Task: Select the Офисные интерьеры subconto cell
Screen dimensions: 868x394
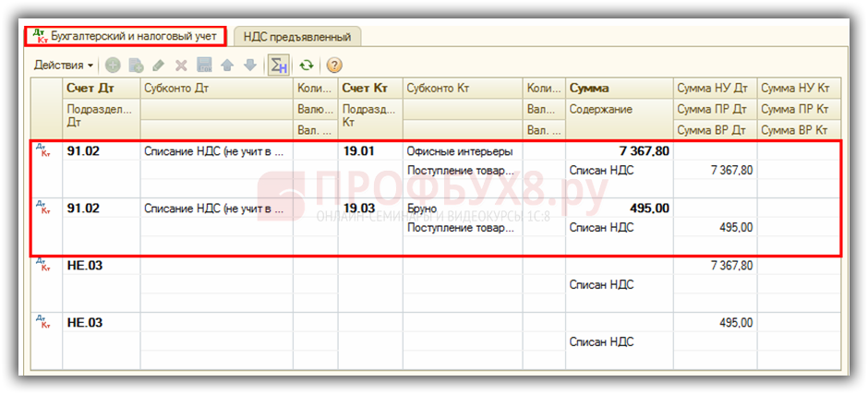Action: [462, 151]
